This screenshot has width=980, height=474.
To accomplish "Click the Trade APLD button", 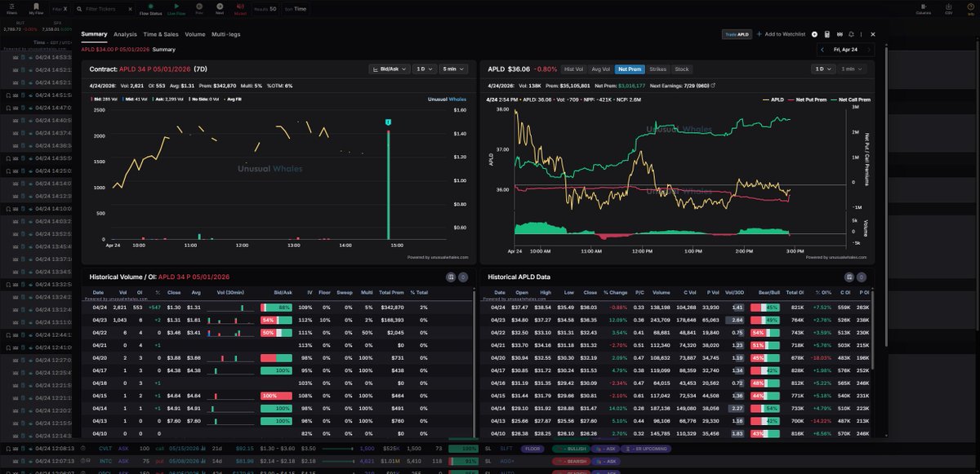I will tap(736, 34).
